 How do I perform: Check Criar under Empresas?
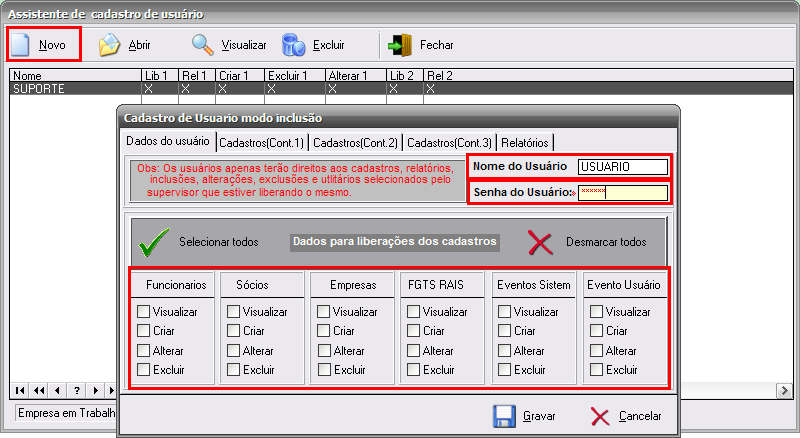(x=323, y=331)
